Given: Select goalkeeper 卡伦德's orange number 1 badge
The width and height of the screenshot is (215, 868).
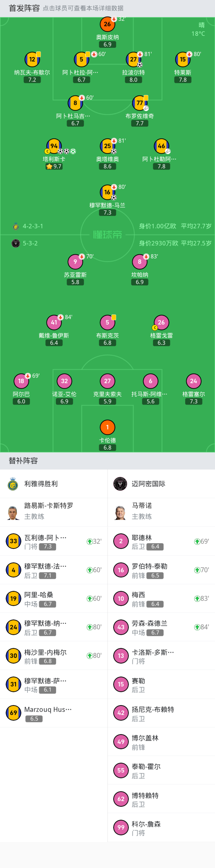Looking at the screenshot, I should (x=107, y=427).
